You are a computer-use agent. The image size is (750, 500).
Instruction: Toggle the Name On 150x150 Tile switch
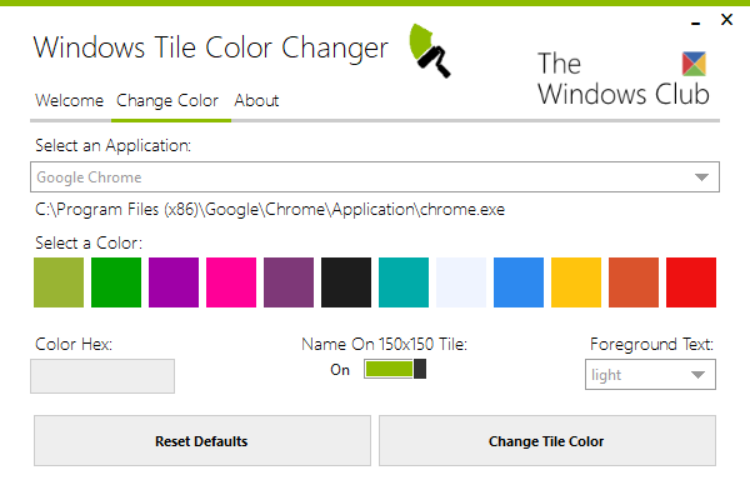coord(395,369)
